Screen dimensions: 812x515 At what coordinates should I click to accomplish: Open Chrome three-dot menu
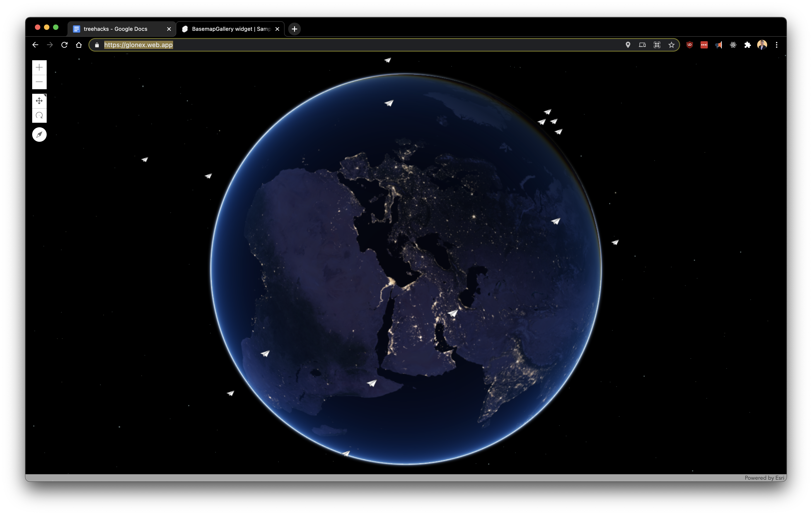click(x=777, y=45)
